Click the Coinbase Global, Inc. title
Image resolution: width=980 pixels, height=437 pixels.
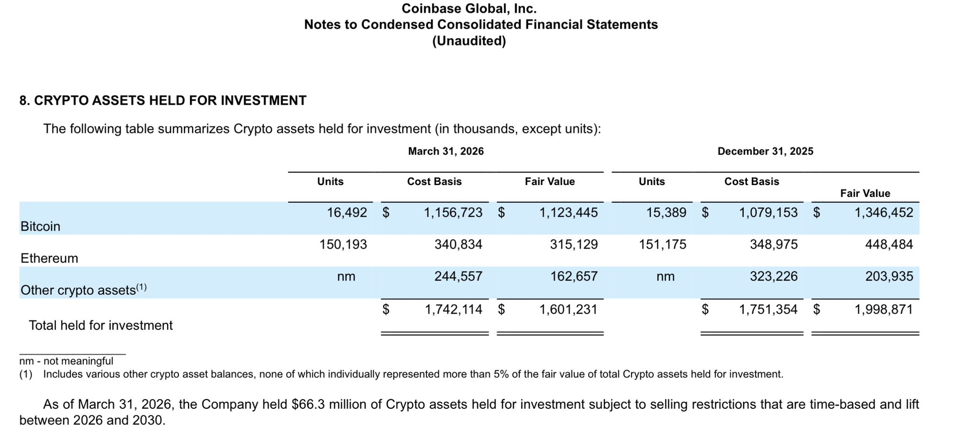[469, 9]
